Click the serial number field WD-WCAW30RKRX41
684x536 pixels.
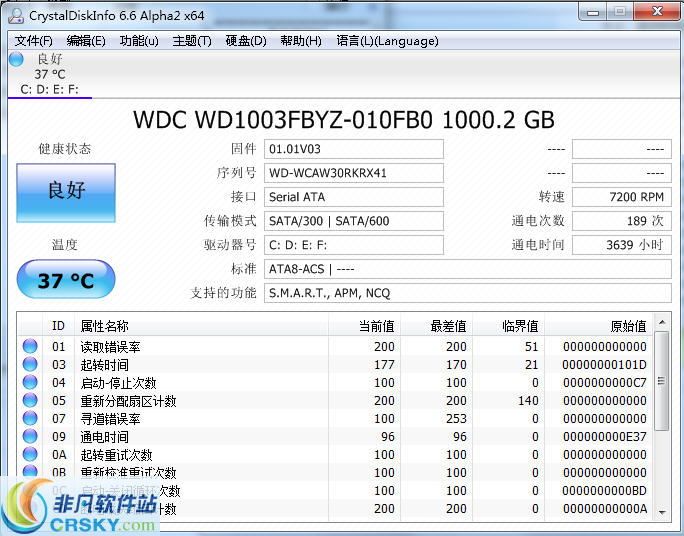(354, 173)
